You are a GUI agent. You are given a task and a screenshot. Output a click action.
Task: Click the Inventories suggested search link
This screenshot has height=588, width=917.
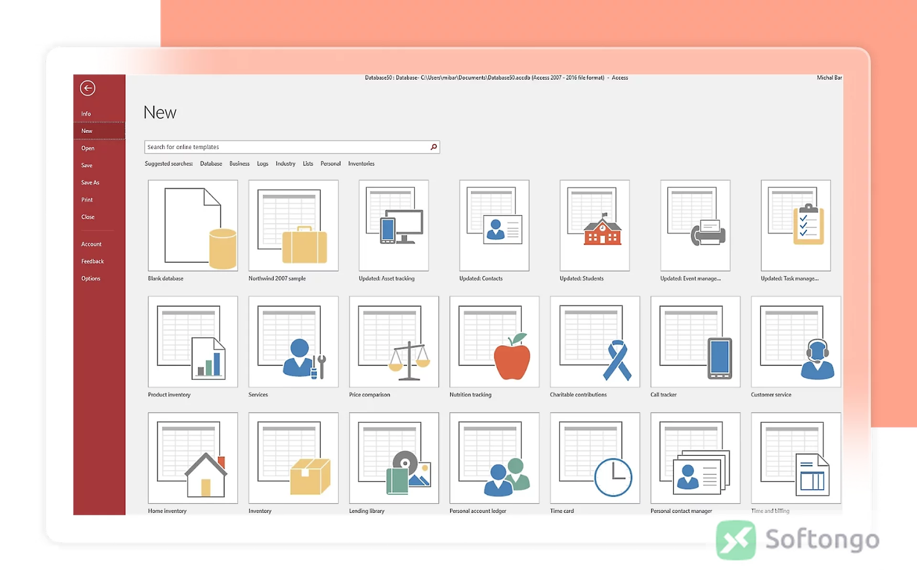(x=361, y=163)
